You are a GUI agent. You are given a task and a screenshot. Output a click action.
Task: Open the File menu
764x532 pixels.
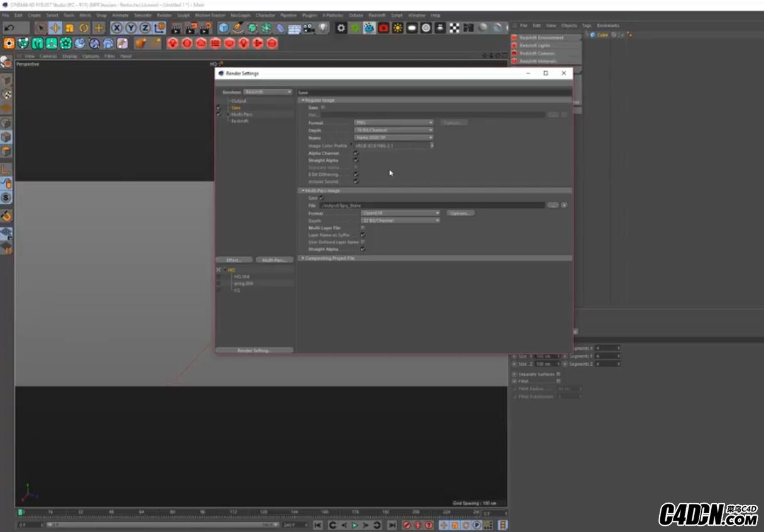pos(6,15)
